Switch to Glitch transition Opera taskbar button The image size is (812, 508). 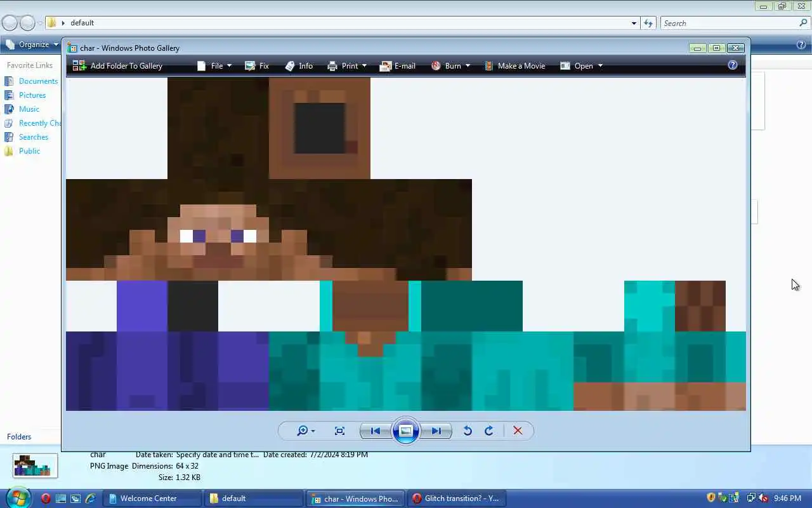(457, 498)
